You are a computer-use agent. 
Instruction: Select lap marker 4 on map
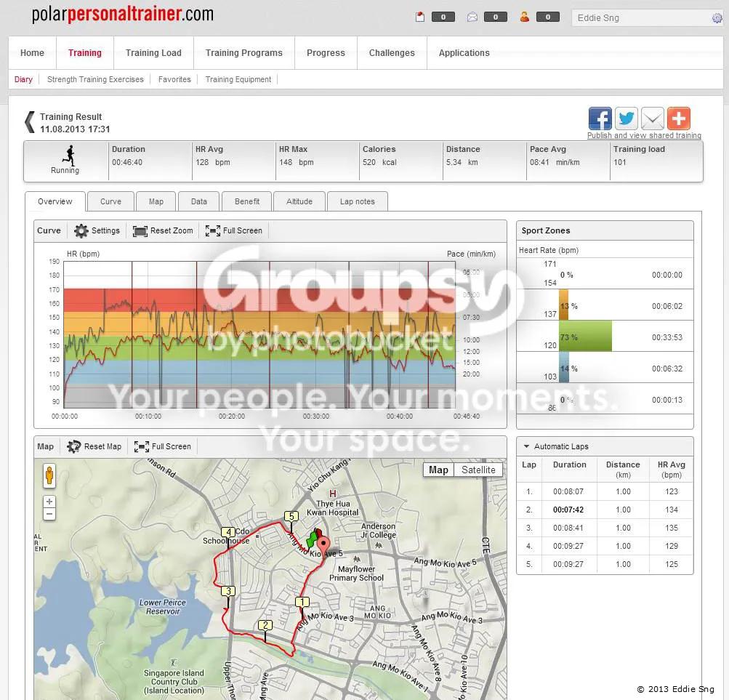[x=227, y=532]
